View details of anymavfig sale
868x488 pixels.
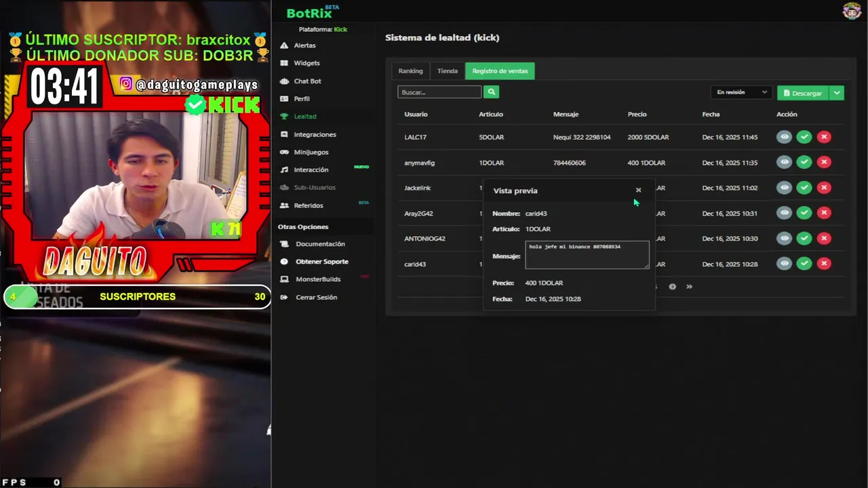click(x=784, y=162)
